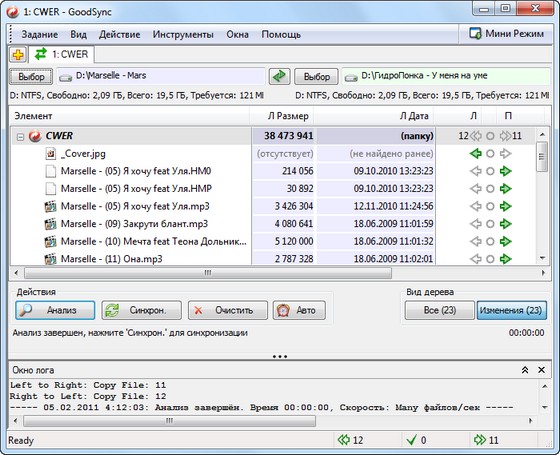Image resolution: width=560 pixels, height=455 pixels.
Task: Click the file list horizontal scrollbar thumb
Action: point(208,273)
